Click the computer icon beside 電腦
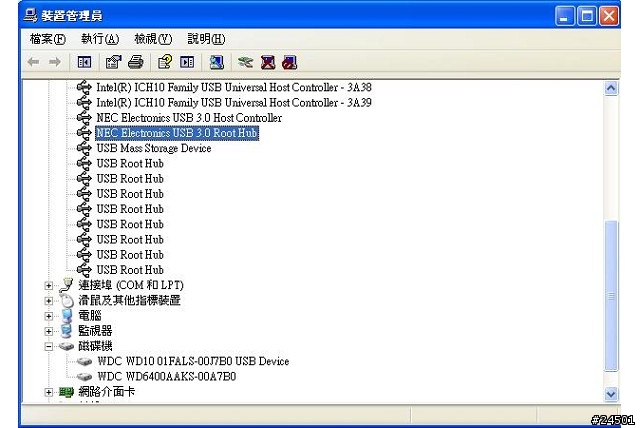Screen dimensions: 640x428 point(67,316)
